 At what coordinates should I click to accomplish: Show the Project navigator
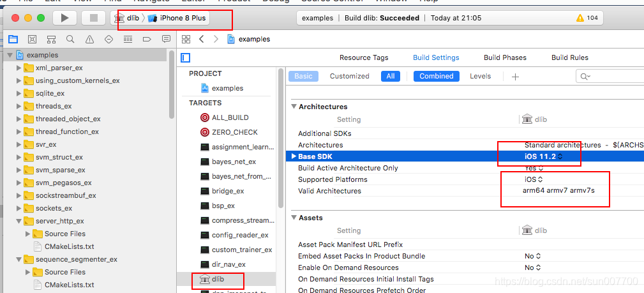[13, 40]
